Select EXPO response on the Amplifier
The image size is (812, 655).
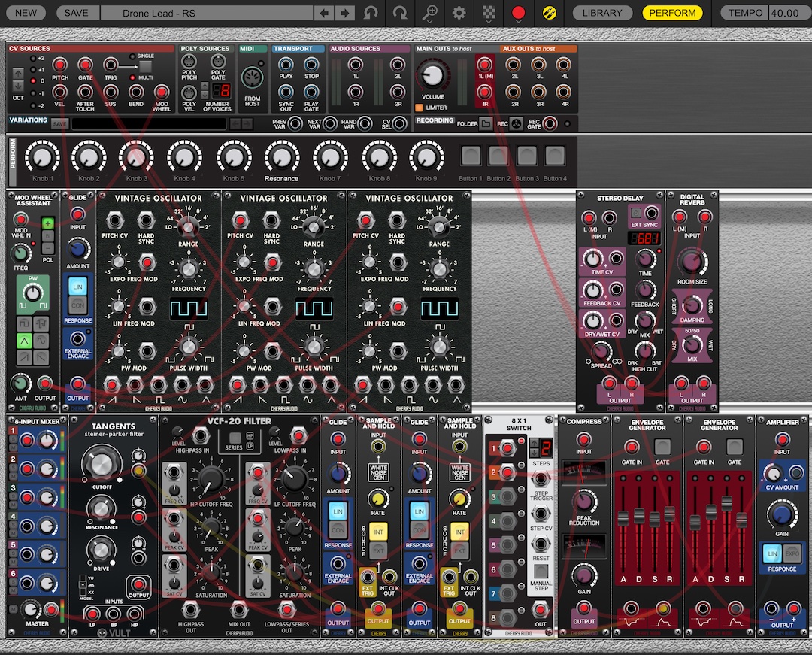(x=792, y=553)
